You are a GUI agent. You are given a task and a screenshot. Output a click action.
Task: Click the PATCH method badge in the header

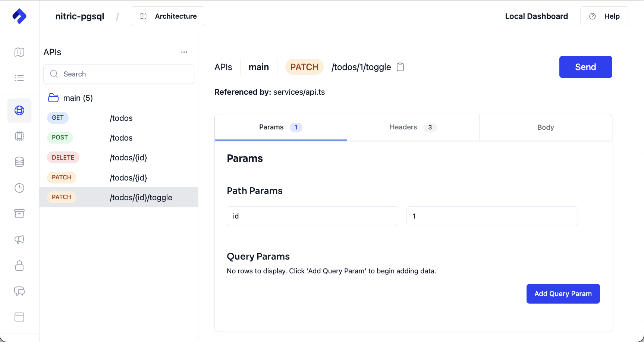[x=304, y=67]
